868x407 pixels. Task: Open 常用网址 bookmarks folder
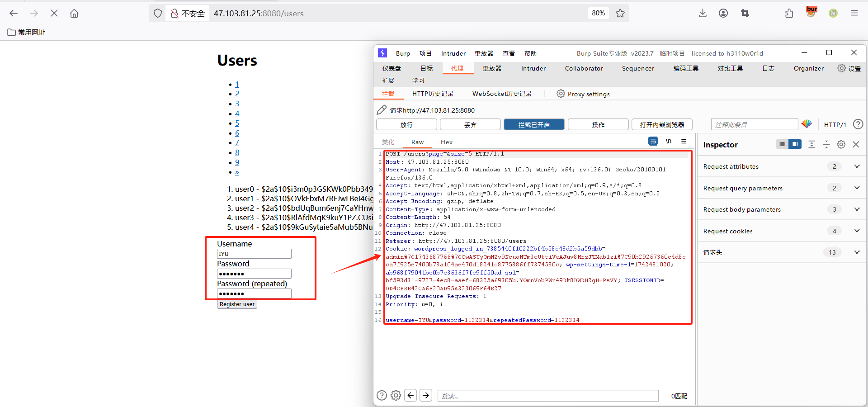(x=26, y=32)
